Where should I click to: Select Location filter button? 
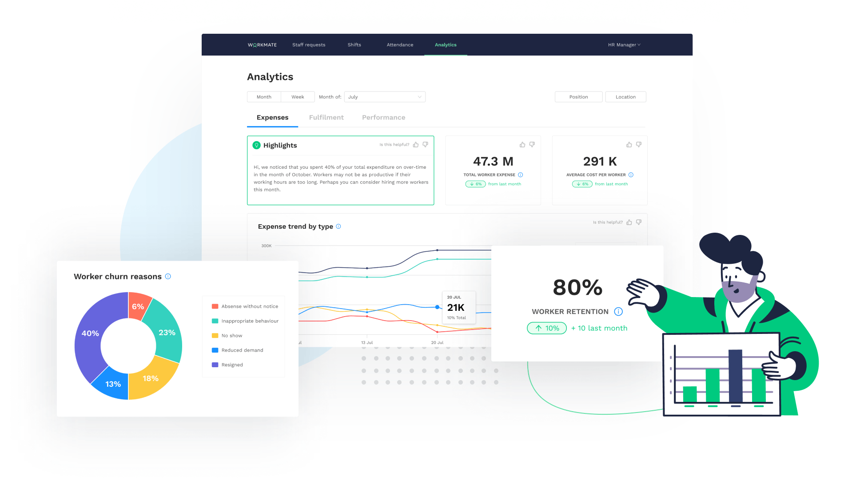click(x=626, y=96)
